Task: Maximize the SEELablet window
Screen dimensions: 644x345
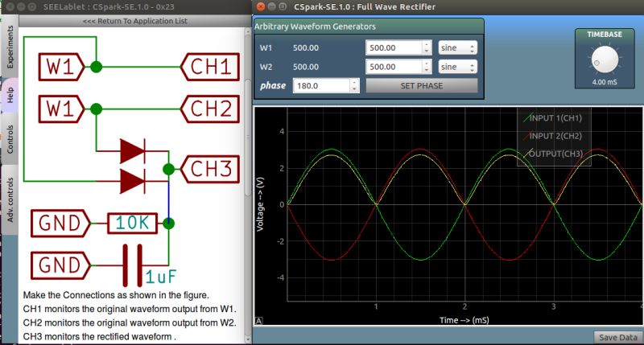Action: (x=31, y=6)
